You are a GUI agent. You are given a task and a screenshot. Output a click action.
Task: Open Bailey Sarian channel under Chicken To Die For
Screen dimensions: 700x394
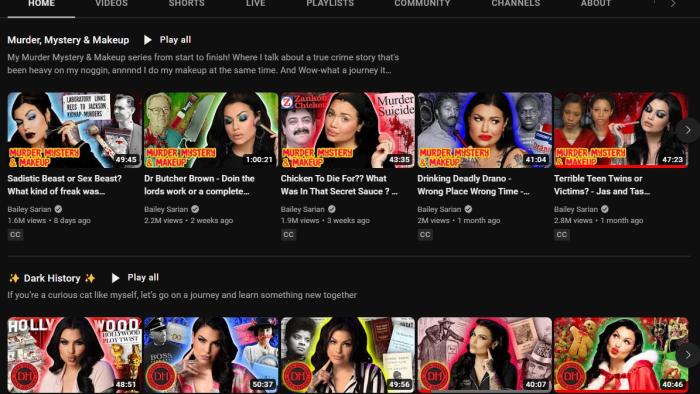pos(302,209)
